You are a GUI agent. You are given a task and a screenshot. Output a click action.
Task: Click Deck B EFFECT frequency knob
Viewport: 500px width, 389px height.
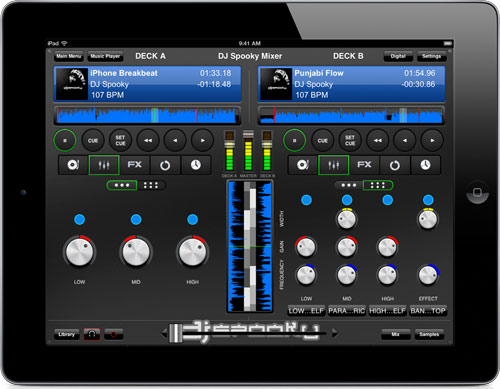[428, 275]
